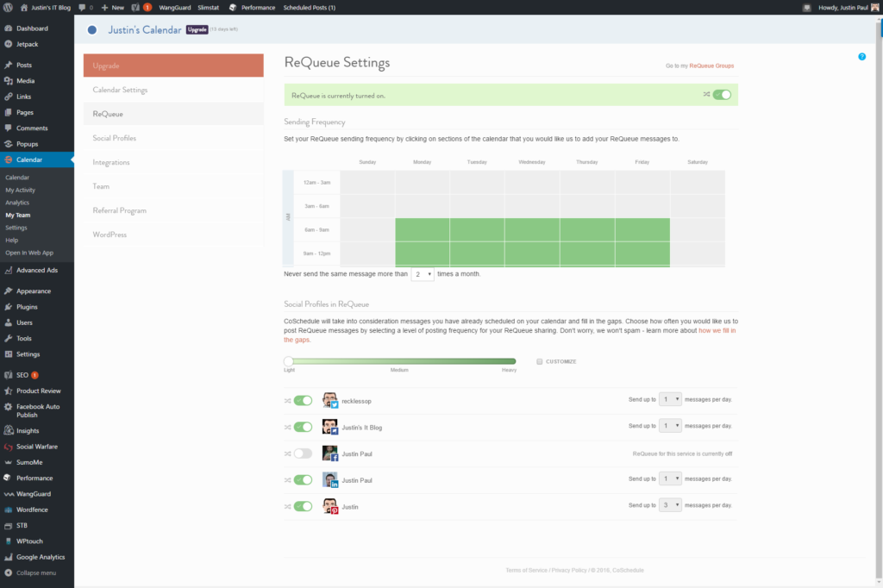Viewport: 883px width, 588px height.
Task: Click the Media icon in sidebar
Action: 9,80
